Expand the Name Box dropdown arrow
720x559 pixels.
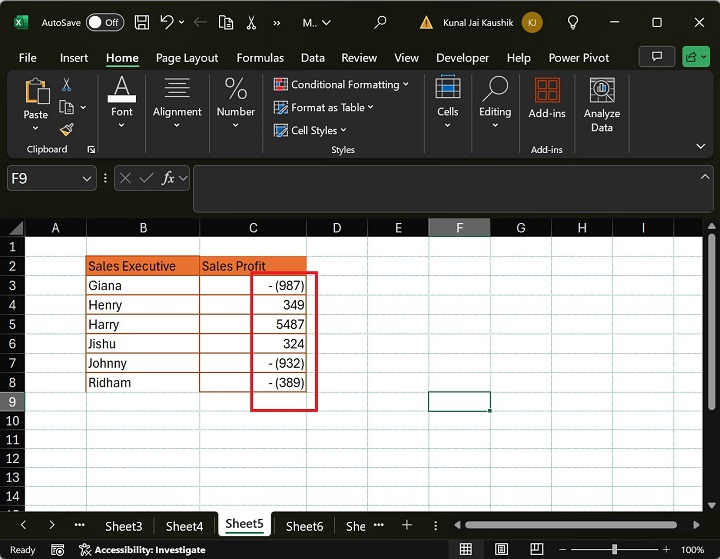click(86, 178)
